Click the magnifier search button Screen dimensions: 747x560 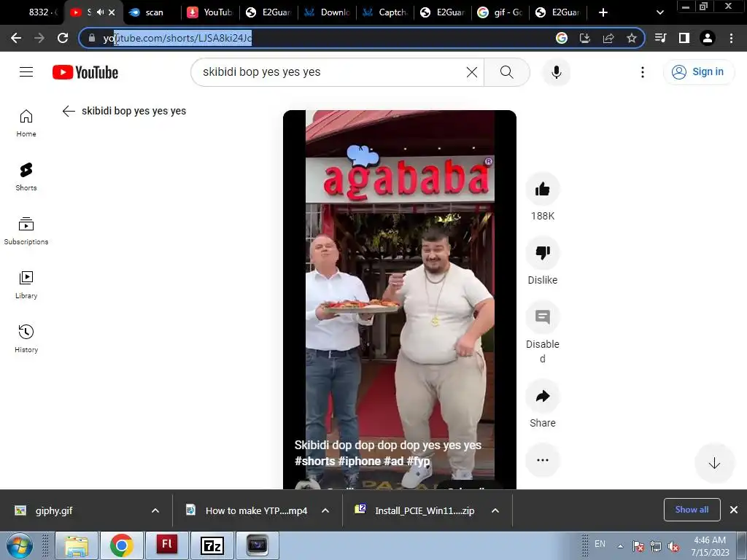(507, 72)
